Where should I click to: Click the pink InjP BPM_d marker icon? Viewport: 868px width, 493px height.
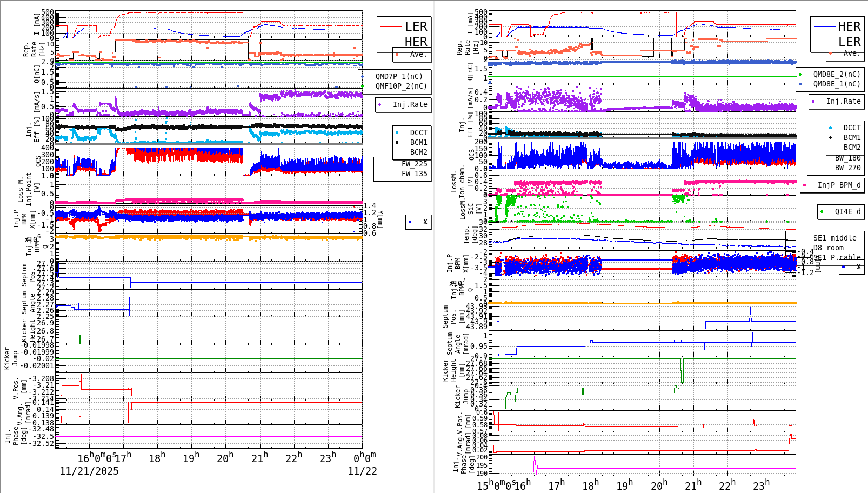(804, 185)
